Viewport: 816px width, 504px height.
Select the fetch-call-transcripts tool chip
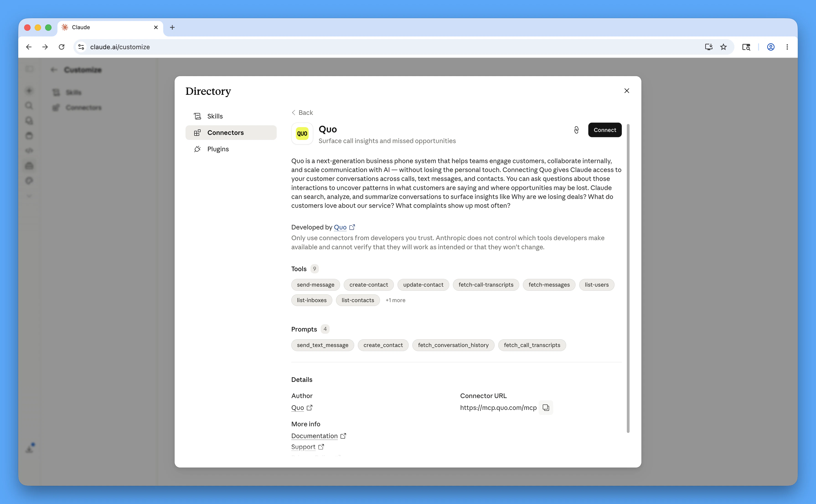click(x=486, y=285)
